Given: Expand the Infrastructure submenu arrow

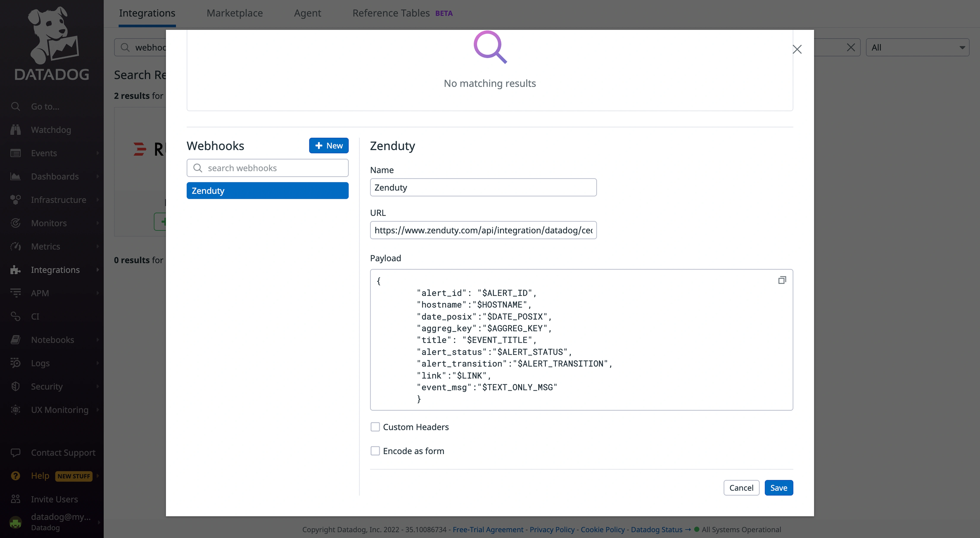Looking at the screenshot, I should coord(98,200).
